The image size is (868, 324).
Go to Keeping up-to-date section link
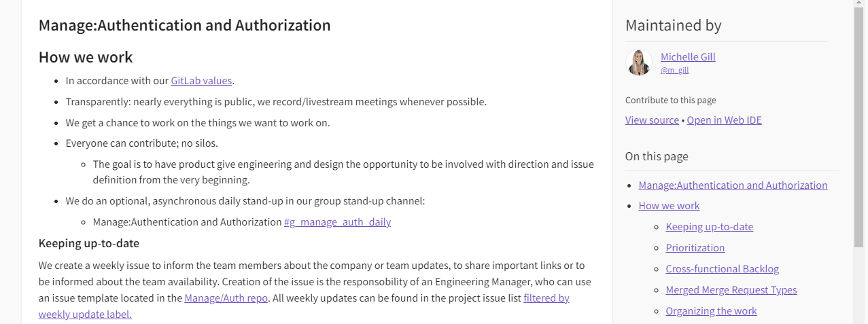(x=709, y=227)
